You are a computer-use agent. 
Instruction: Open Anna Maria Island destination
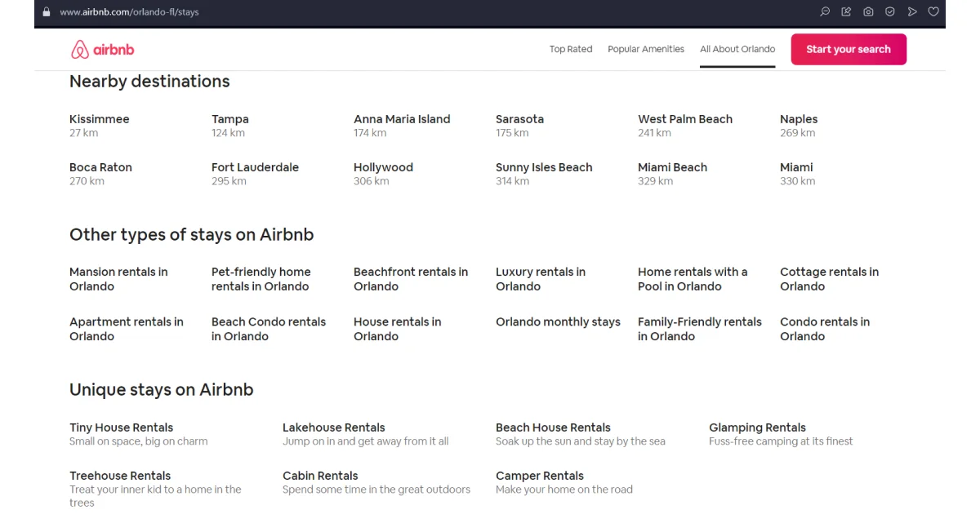coord(402,126)
